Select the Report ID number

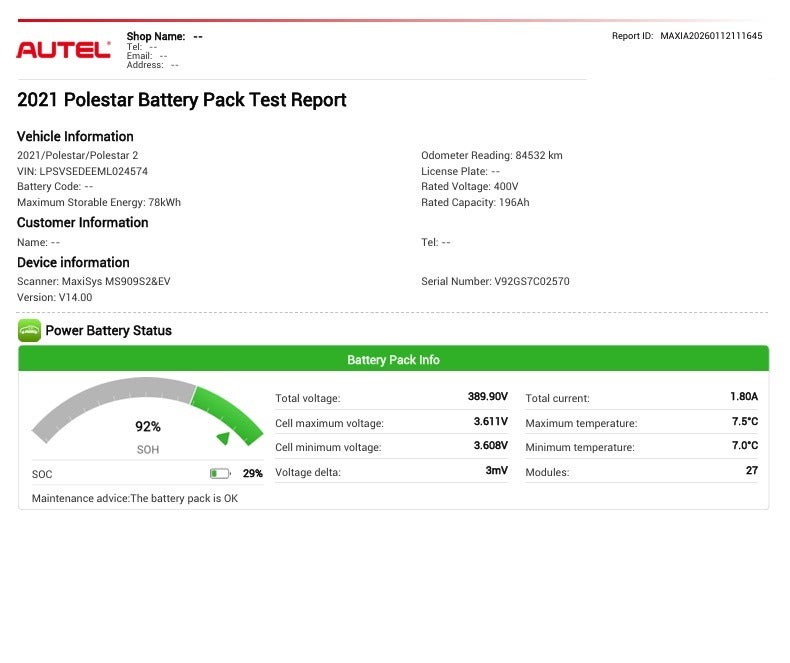point(711,36)
